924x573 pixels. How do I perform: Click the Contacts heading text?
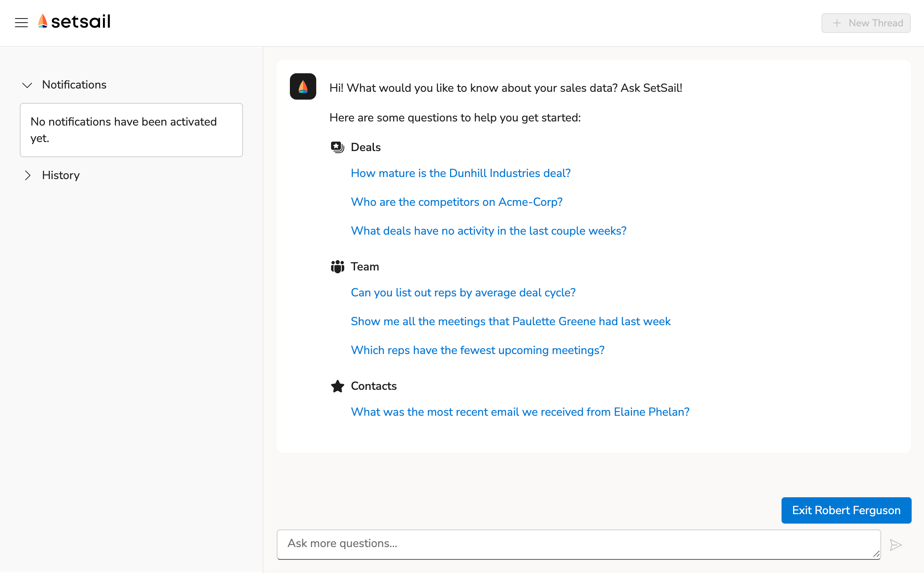(374, 386)
